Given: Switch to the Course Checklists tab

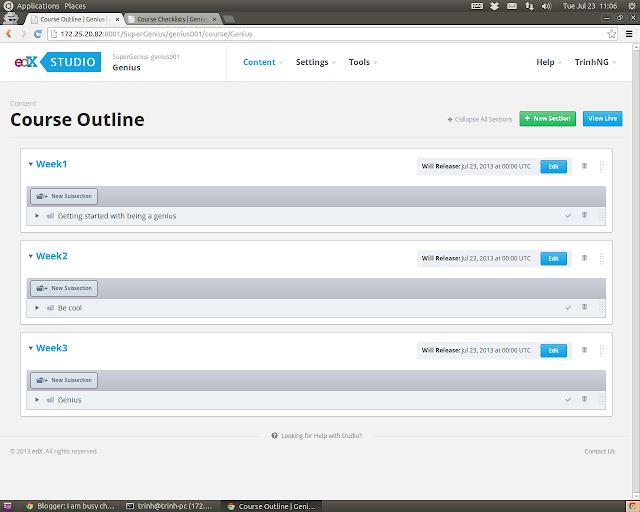Looking at the screenshot, I should click(173, 19).
